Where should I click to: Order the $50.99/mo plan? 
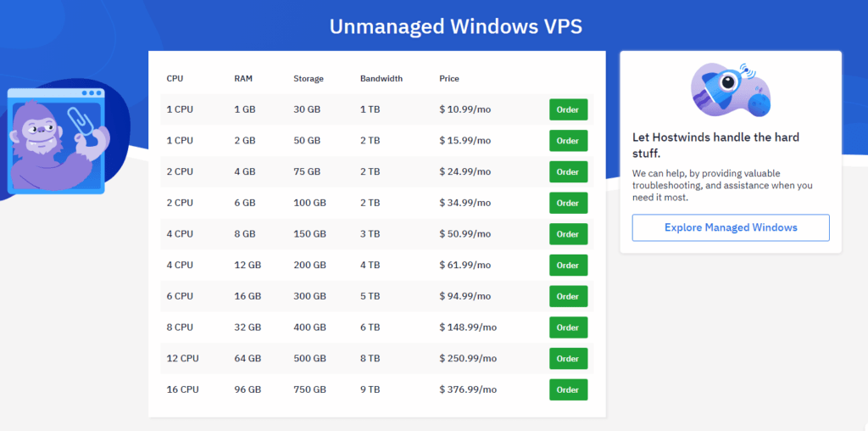pos(568,234)
